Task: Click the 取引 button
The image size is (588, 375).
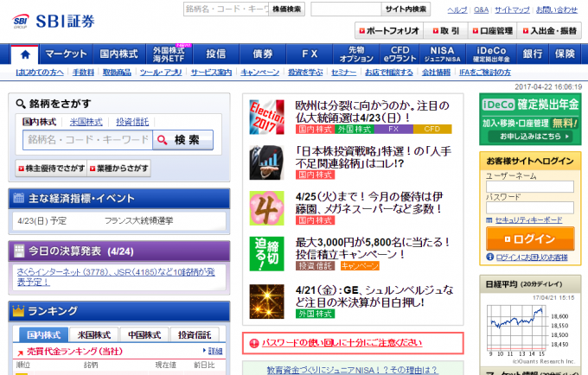Action: click(x=446, y=31)
